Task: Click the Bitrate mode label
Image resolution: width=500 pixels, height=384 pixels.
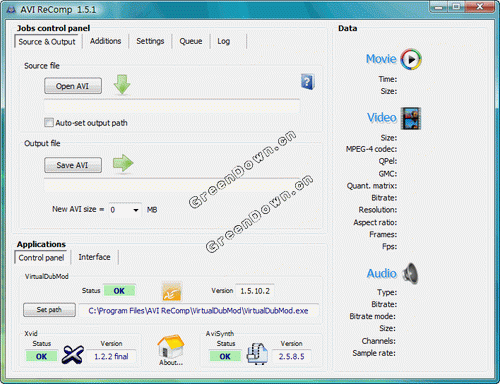Action: click(x=372, y=316)
